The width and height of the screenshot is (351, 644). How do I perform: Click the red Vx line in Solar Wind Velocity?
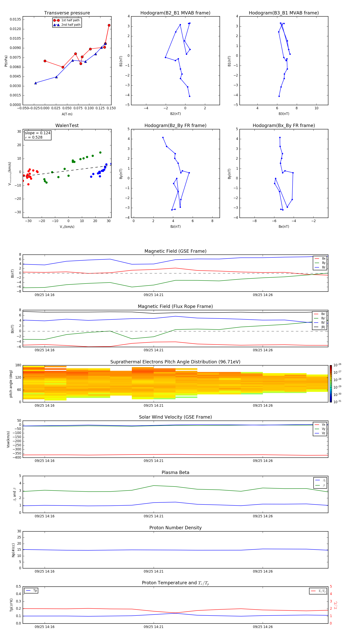click(175, 455)
